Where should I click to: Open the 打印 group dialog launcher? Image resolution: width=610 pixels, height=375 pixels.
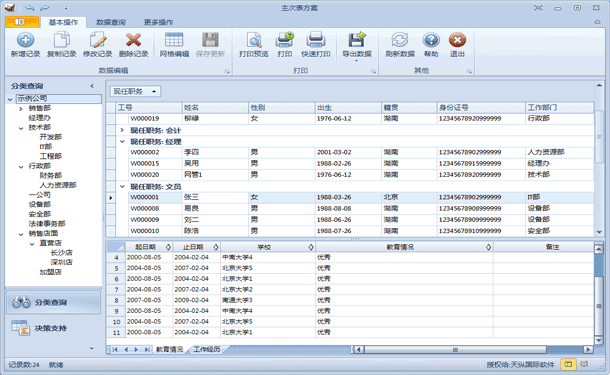pyautogui.click(x=373, y=71)
